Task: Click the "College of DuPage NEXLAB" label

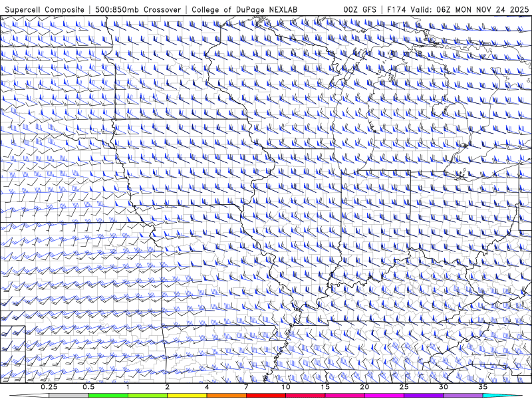Action: tap(244, 9)
